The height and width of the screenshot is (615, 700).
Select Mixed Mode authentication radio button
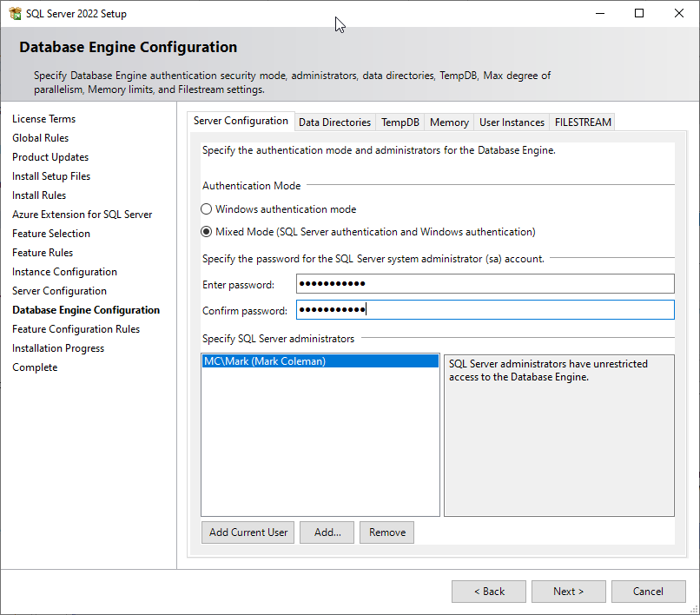pyautogui.click(x=206, y=232)
